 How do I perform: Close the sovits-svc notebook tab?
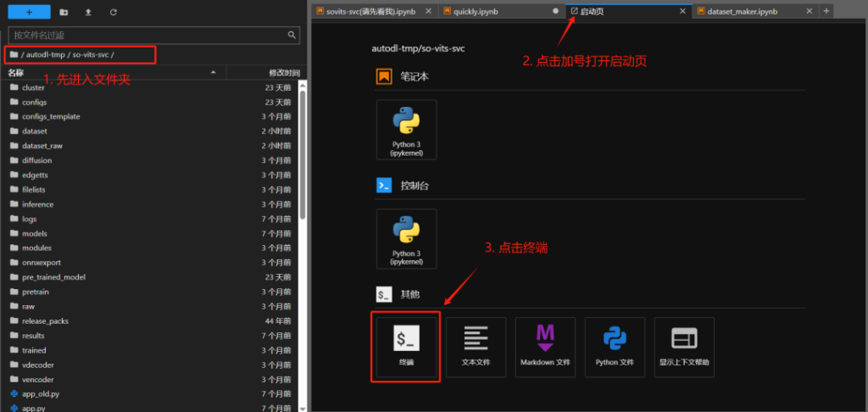(427, 11)
